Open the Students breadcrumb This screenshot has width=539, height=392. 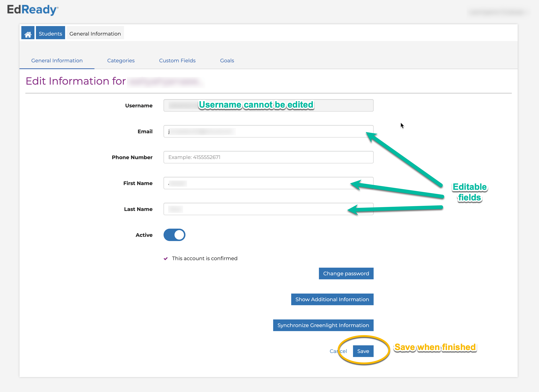click(50, 34)
